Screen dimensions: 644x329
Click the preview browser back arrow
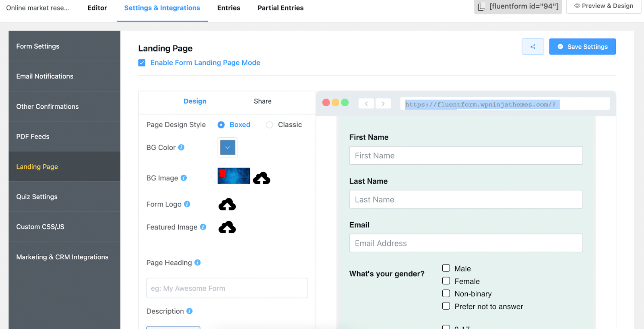coord(366,104)
